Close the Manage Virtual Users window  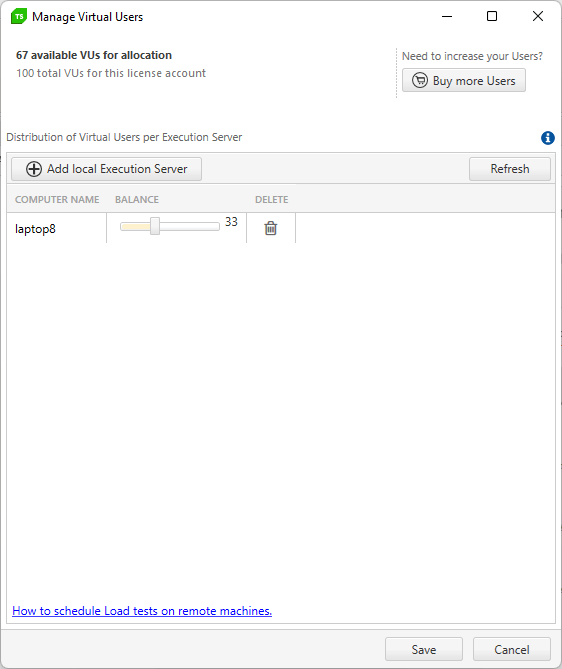pos(538,16)
